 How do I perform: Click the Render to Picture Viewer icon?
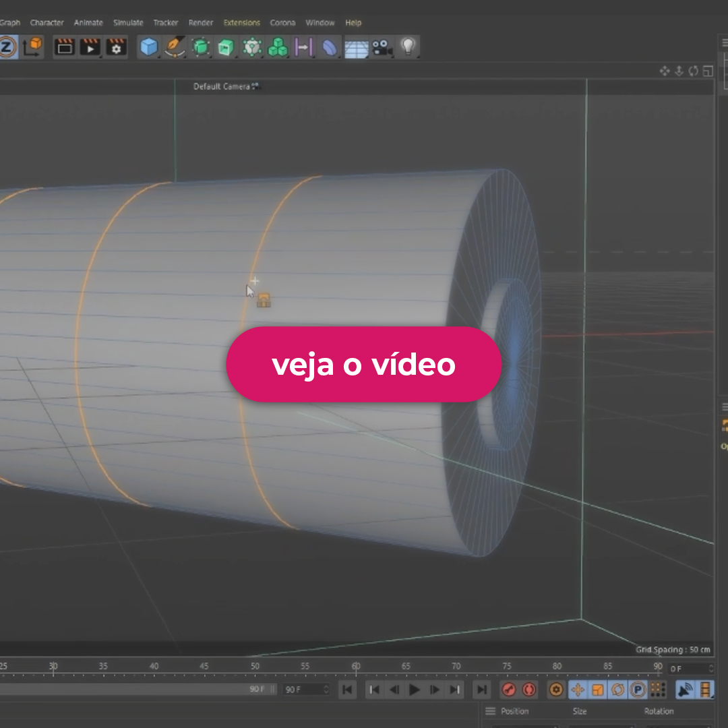click(90, 47)
